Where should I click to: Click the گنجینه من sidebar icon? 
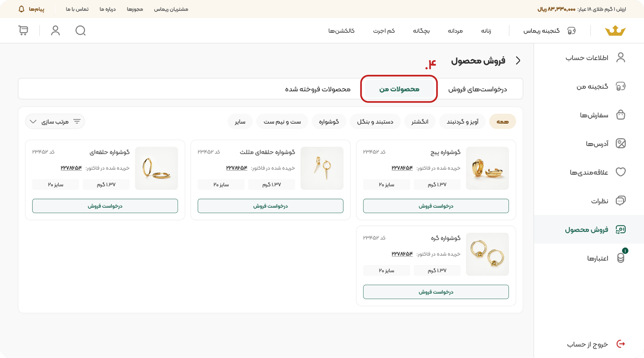coord(621,86)
